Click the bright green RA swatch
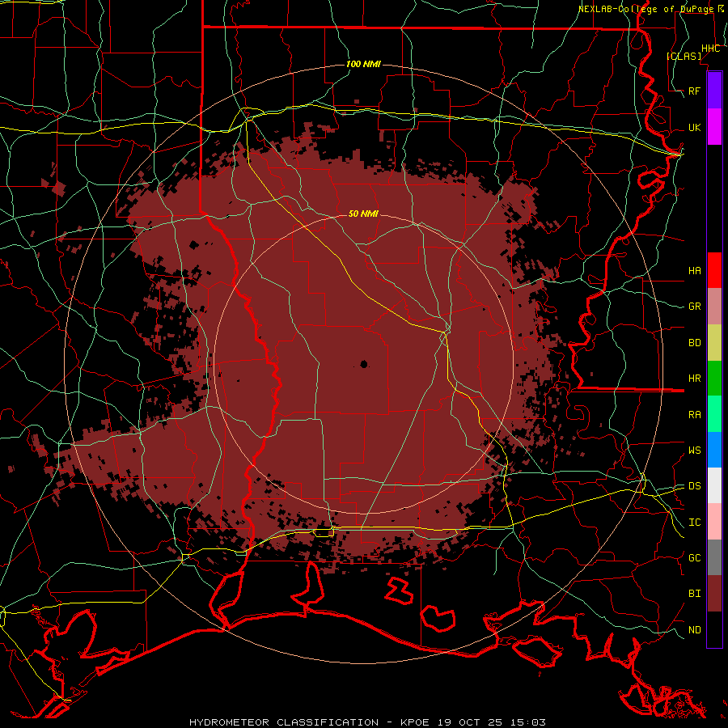 [x=714, y=414]
